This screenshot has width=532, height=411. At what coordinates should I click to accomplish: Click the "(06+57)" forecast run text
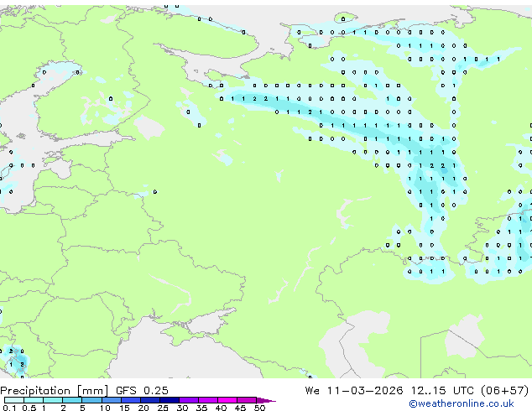pyautogui.click(x=505, y=390)
